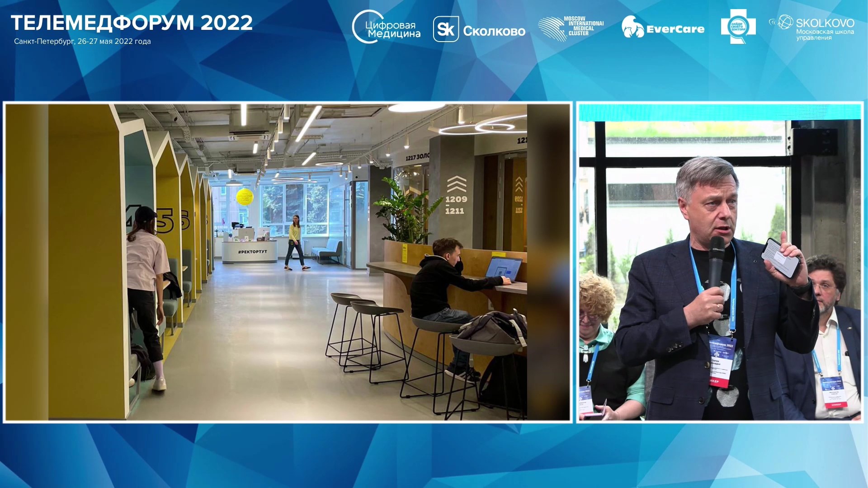868x488 pixels.
Task: Click the Moscow International Medical Cluster logo
Action: pyautogui.click(x=571, y=28)
